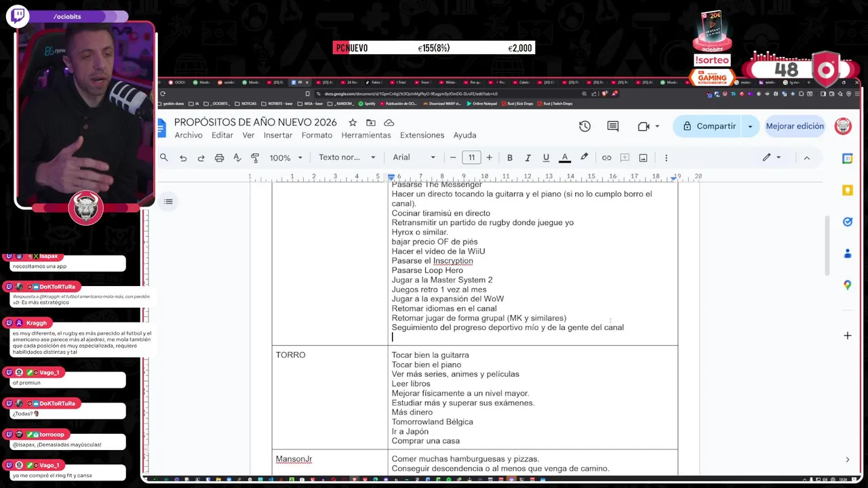868x488 pixels.
Task: Open the Herramientas menu
Action: pyautogui.click(x=366, y=135)
